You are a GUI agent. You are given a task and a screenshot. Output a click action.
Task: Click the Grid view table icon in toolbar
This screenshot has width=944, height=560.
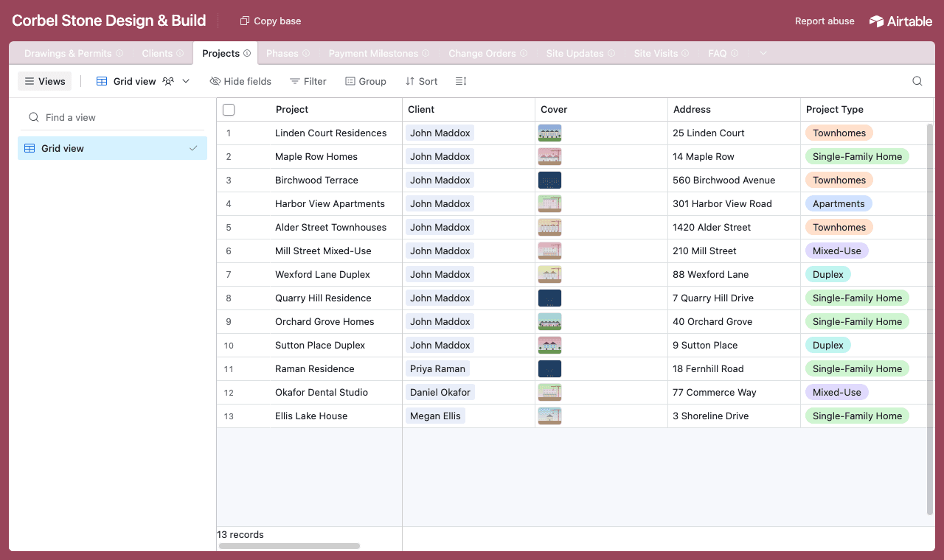pos(102,81)
